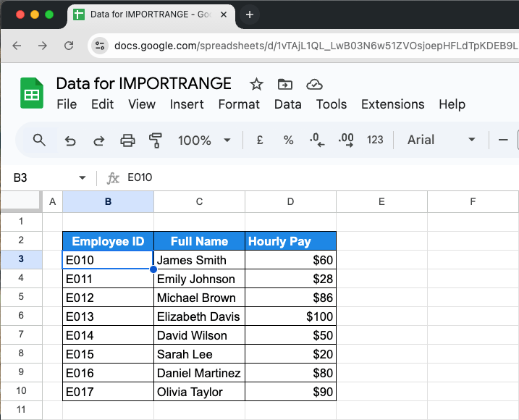The height and width of the screenshot is (420, 519).
Task: Select the cell containing E015
Action: pyautogui.click(x=109, y=354)
